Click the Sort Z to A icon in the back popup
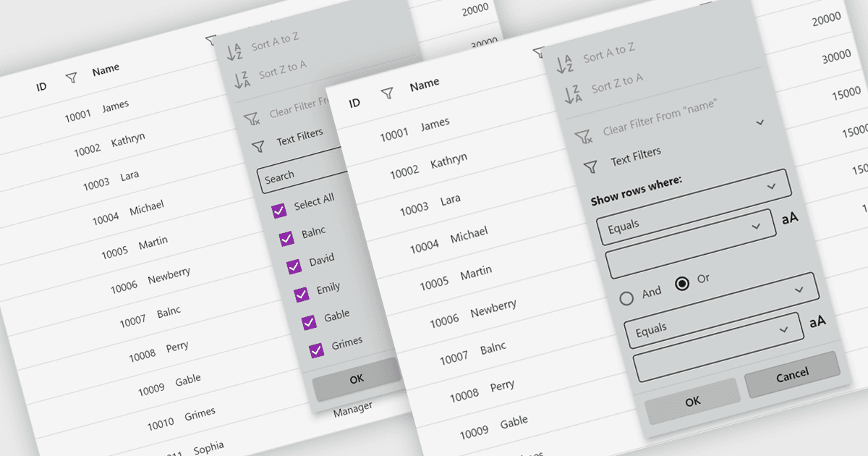 tap(242, 78)
